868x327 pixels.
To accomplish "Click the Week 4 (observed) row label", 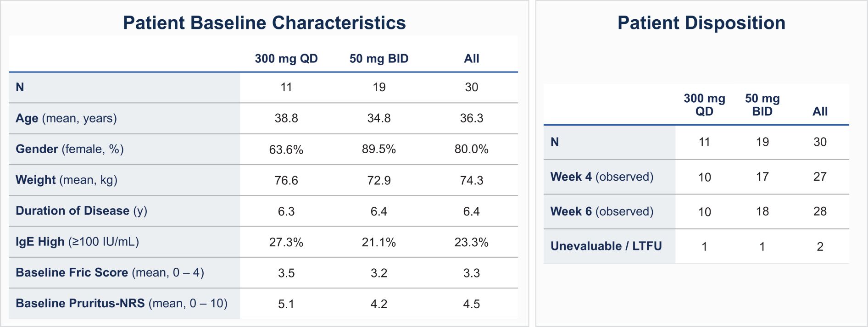I will (x=602, y=177).
